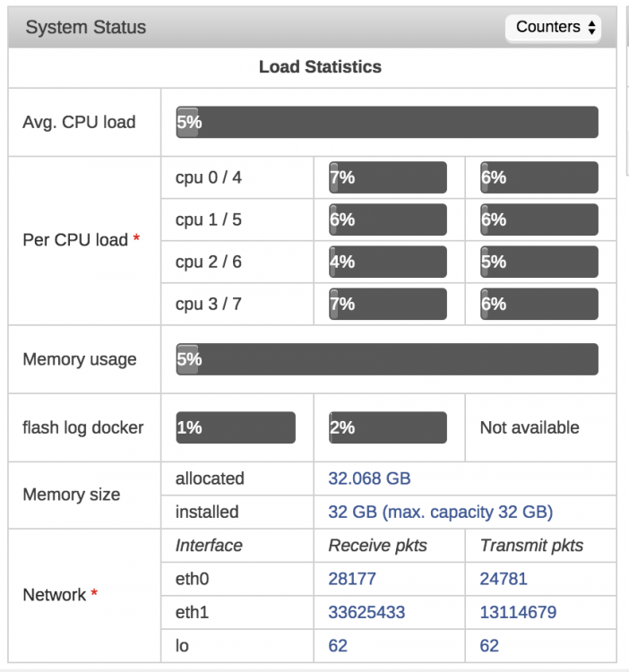629x672 pixels.
Task: Select eth0 receive packets count 28177
Action: pos(352,579)
